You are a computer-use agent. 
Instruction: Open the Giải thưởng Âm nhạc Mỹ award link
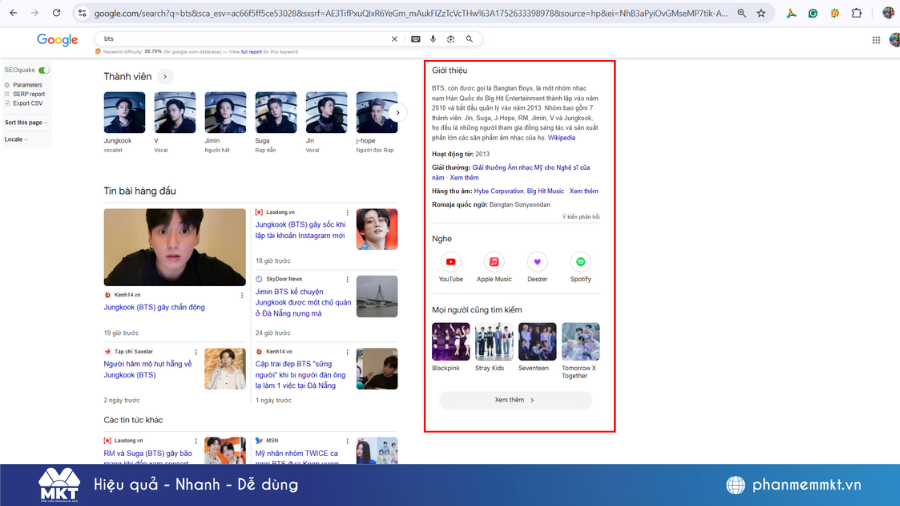coord(511,172)
